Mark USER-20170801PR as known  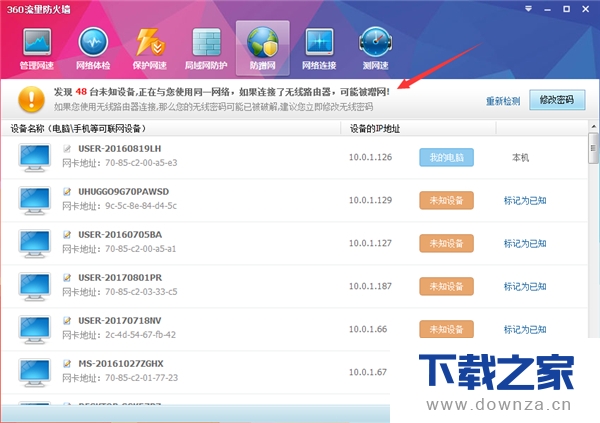(525, 287)
